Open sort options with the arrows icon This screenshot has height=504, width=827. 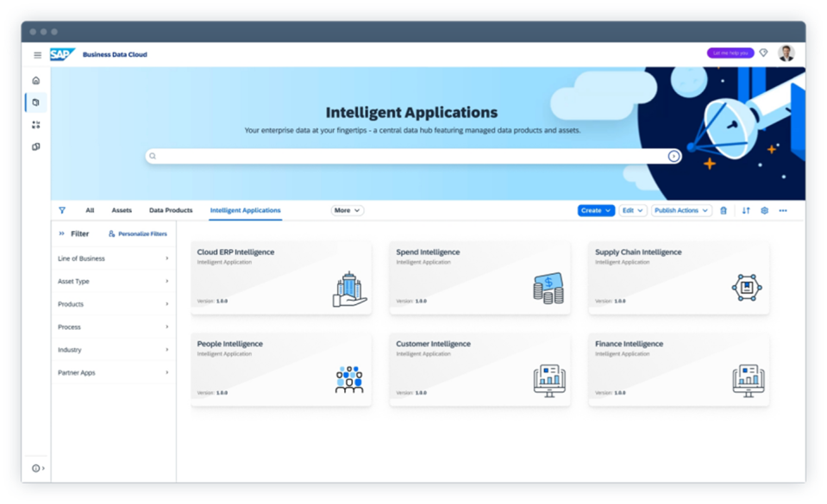coord(746,210)
